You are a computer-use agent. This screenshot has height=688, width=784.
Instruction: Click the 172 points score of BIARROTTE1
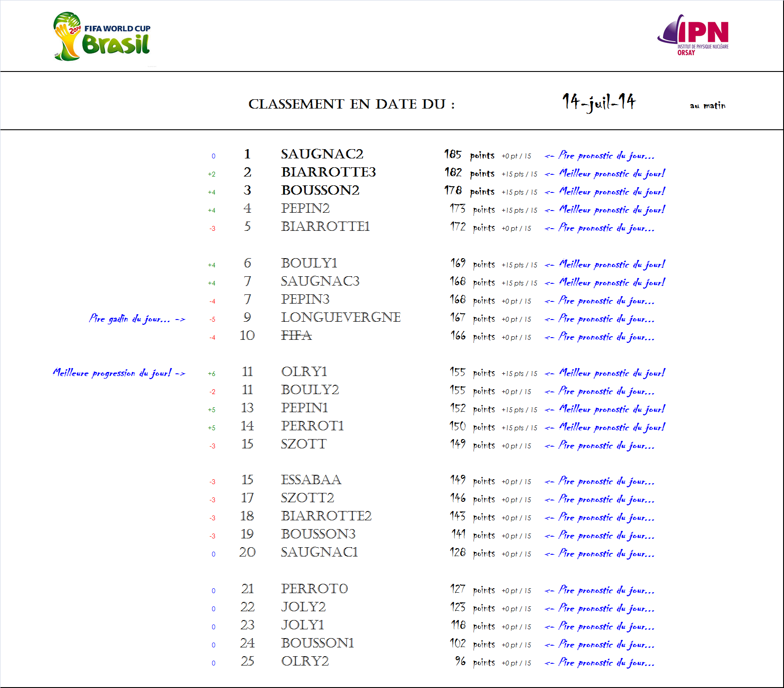click(x=472, y=227)
